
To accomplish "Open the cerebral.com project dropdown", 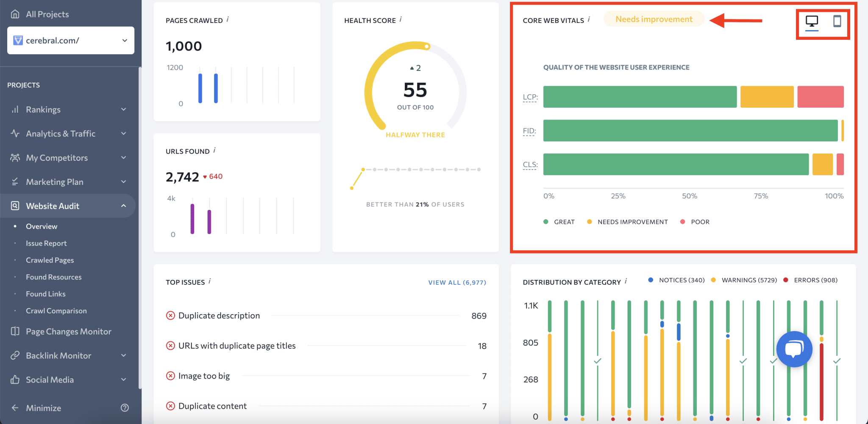I will 124,40.
